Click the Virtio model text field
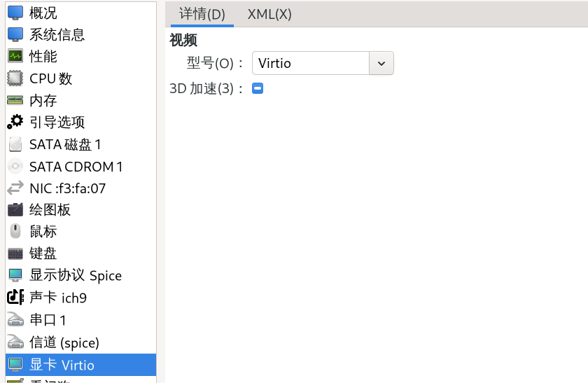588x383 pixels. point(310,63)
